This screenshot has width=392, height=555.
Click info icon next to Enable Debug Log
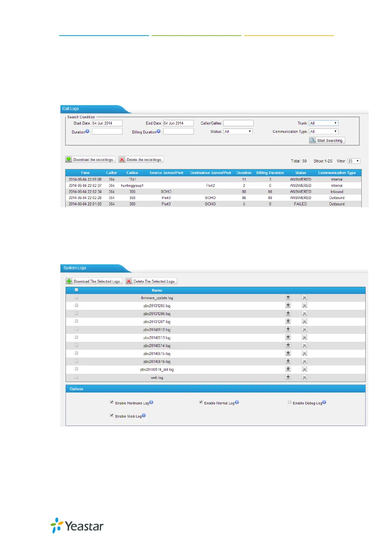(x=324, y=402)
